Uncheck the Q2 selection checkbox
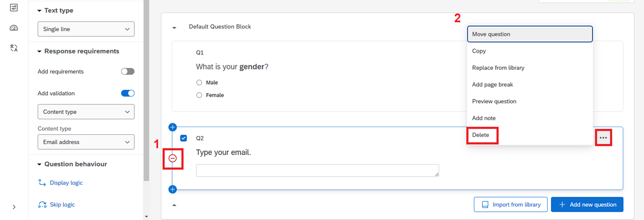Screen dimensions: 644x220 (184, 138)
